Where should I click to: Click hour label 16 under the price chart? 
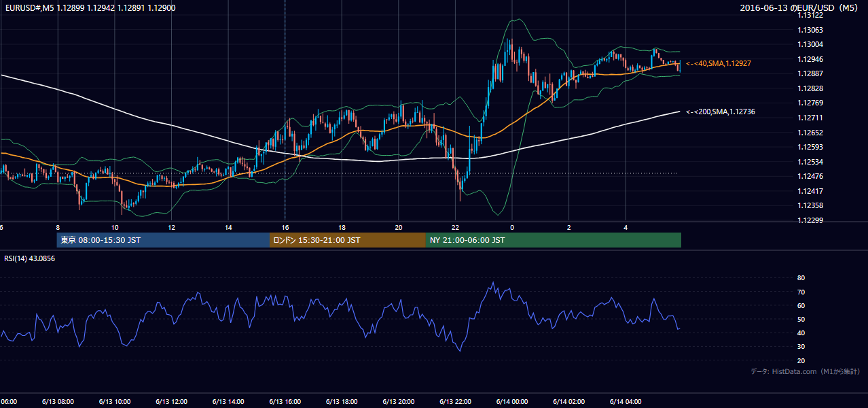285,228
